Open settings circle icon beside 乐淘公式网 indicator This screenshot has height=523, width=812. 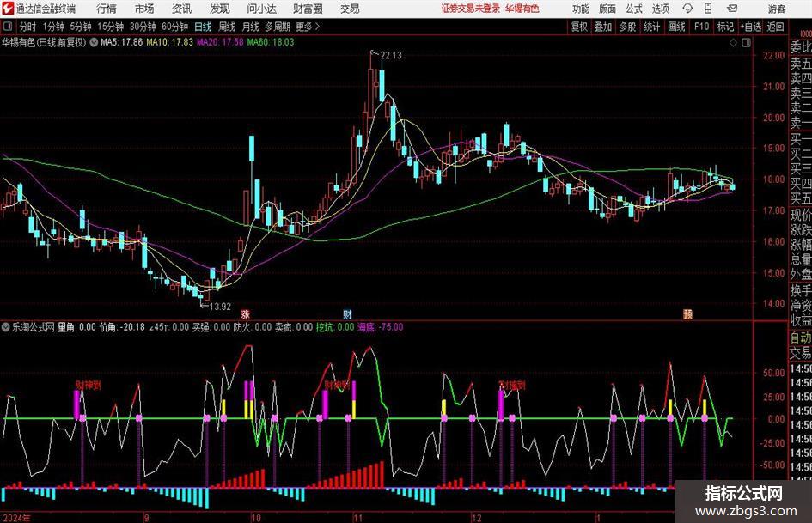[6, 327]
